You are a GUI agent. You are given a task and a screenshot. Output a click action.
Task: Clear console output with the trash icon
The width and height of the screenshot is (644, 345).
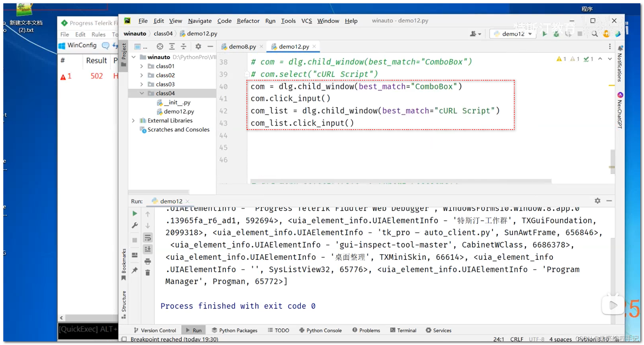(x=148, y=273)
